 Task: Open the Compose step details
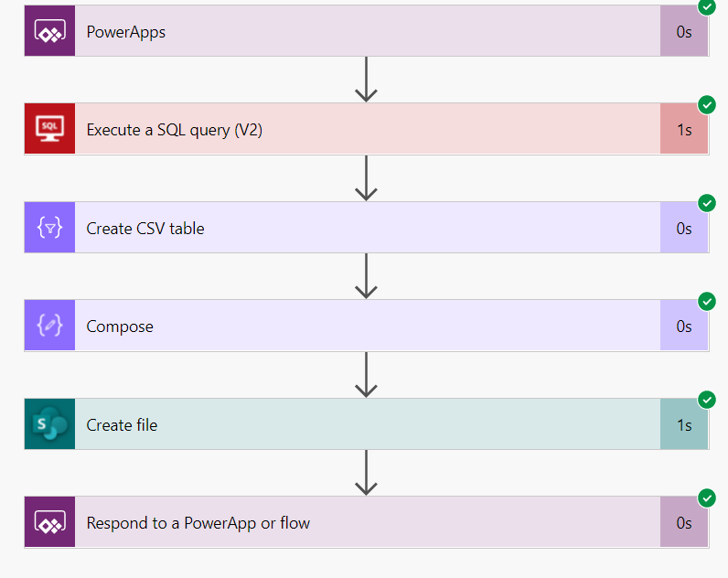(366, 326)
